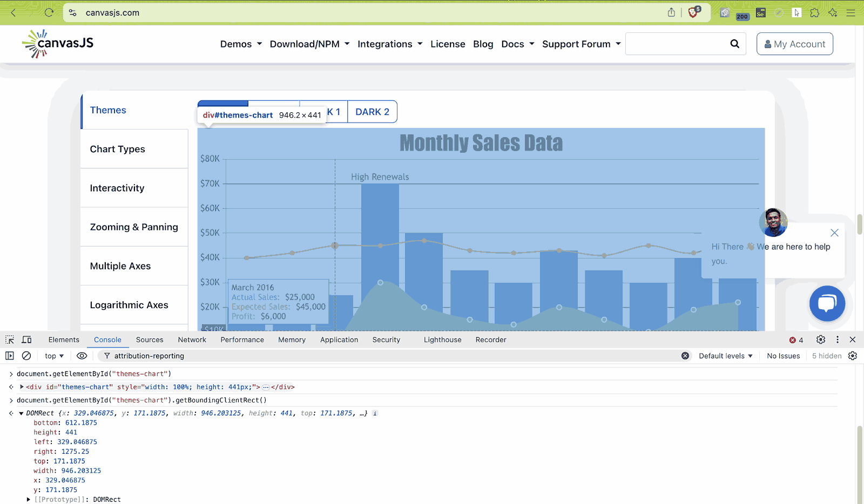The height and width of the screenshot is (504, 864).
Task: Switch to the Network tab
Action: 192,339
